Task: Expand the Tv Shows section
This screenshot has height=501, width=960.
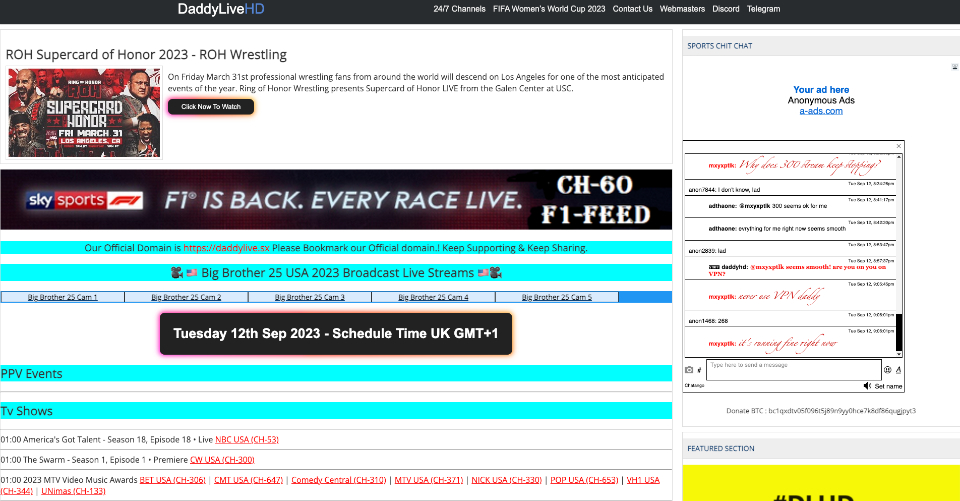Action: pos(336,411)
